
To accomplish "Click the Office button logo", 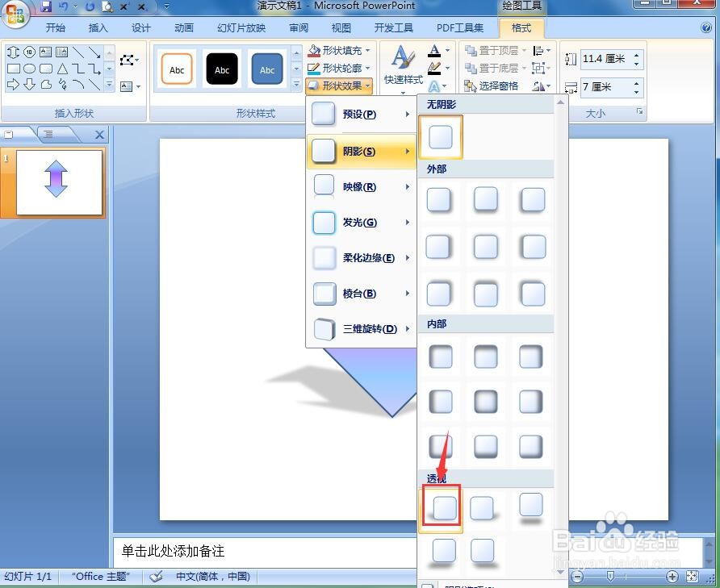I will click(15, 15).
